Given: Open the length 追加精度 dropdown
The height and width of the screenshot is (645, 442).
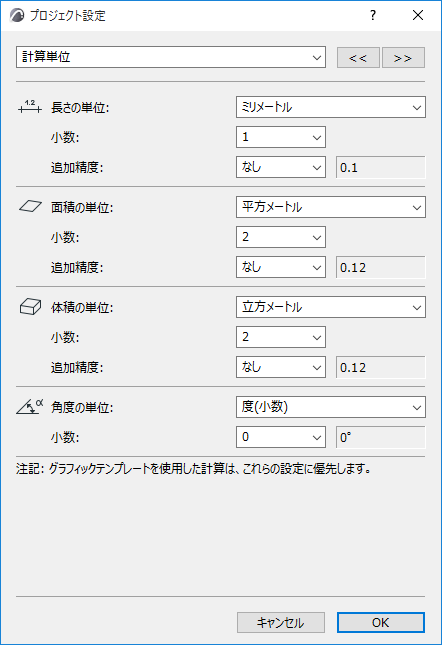Looking at the screenshot, I should [x=281, y=167].
